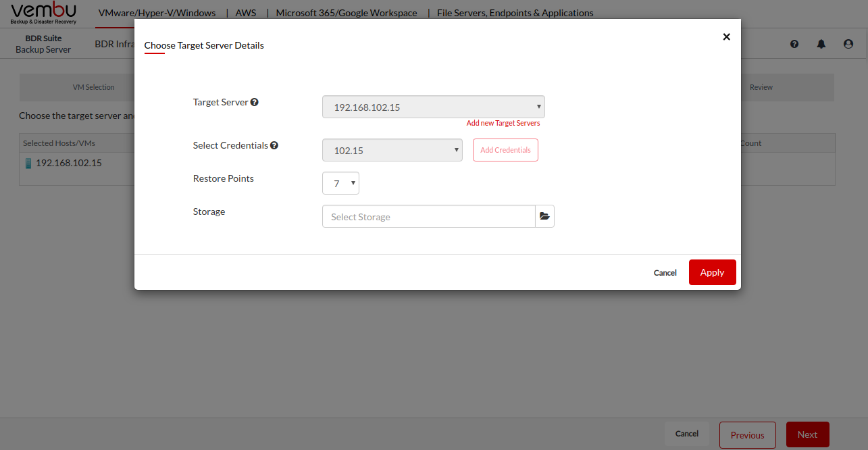Cancel the target server dialog
The height and width of the screenshot is (450, 868).
[x=665, y=273]
